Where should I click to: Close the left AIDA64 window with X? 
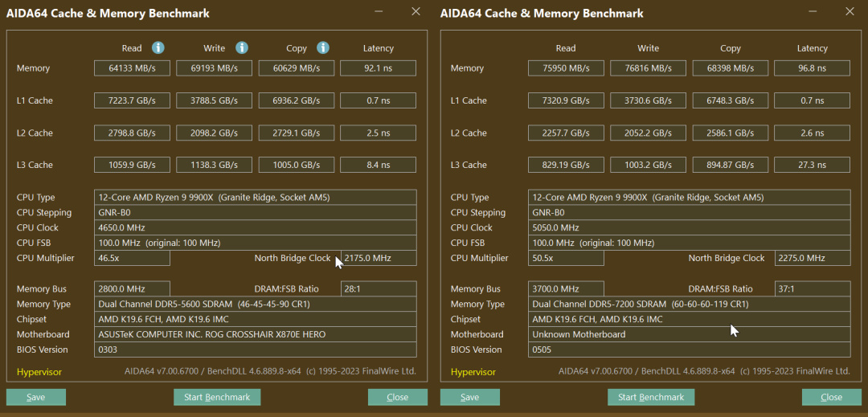[416, 12]
